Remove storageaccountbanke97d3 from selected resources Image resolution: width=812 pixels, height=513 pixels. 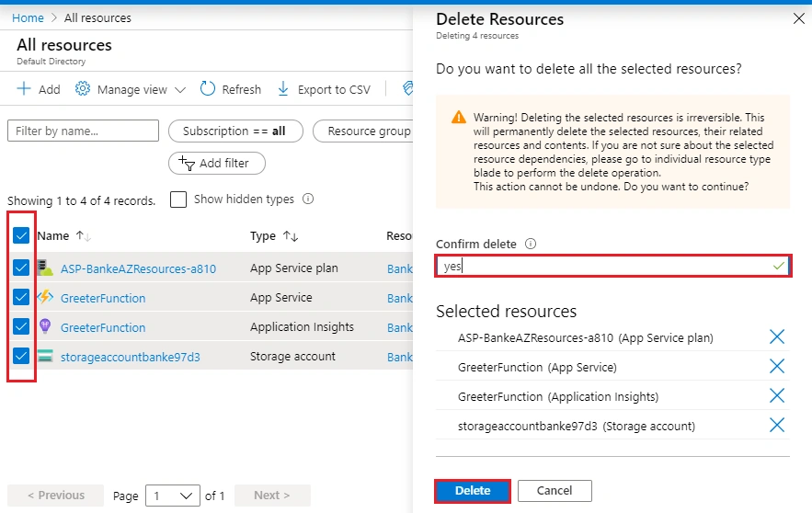777,426
